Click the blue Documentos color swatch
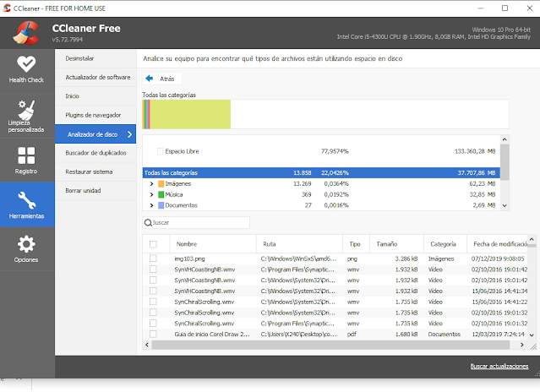Screen dimensions: 540x392 161,205
